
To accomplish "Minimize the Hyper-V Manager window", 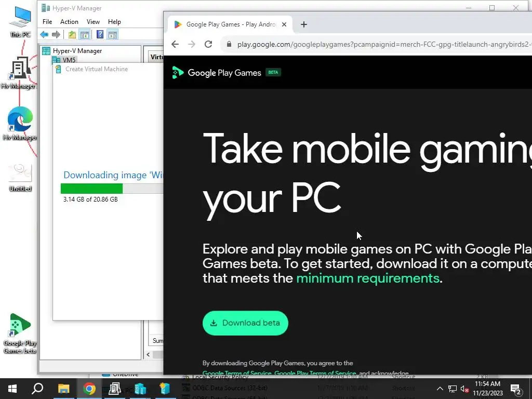I will coord(469,8).
